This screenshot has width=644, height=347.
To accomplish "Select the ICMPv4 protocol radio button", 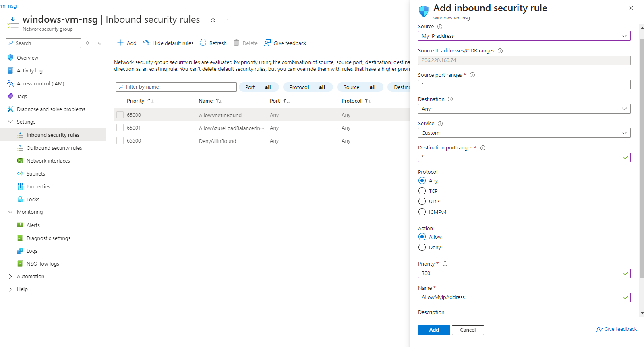I will click(x=422, y=212).
